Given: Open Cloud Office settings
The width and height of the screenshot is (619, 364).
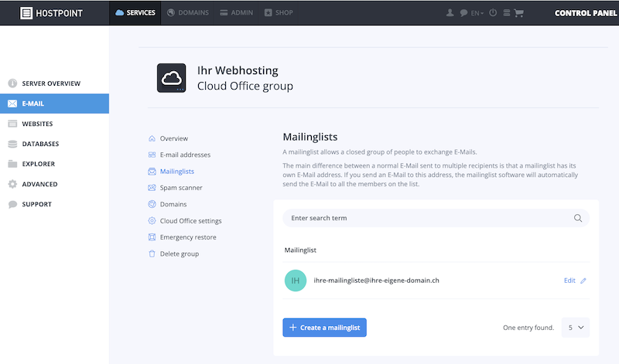Looking at the screenshot, I should [190, 221].
